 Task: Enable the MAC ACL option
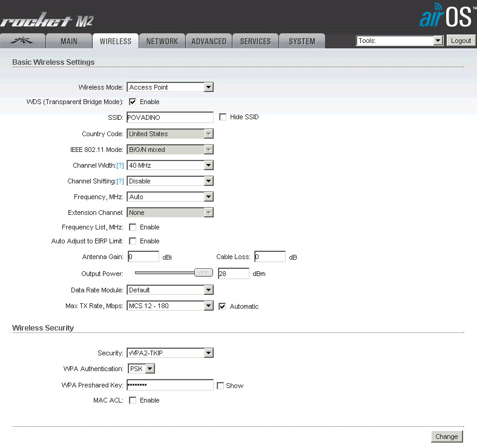(133, 400)
